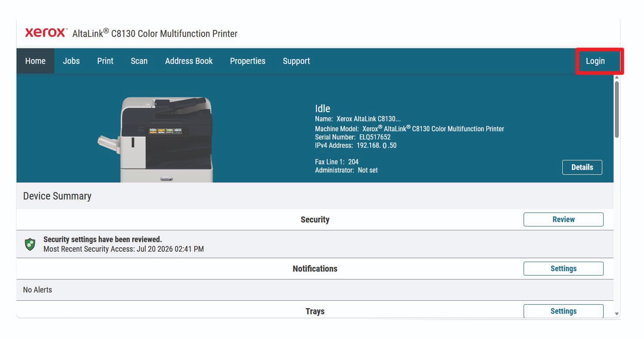Click the Administrator: Not set text
644x339 pixels.
pyautogui.click(x=346, y=170)
